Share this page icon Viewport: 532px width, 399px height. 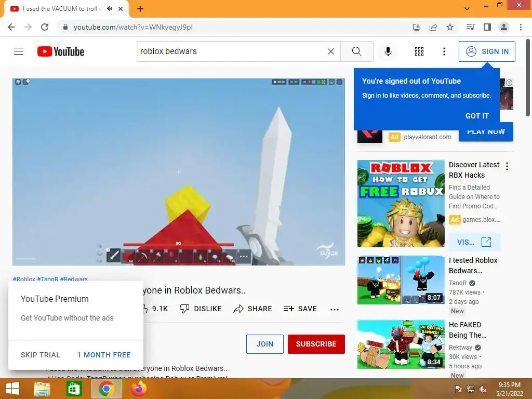pyautogui.click(x=433, y=27)
